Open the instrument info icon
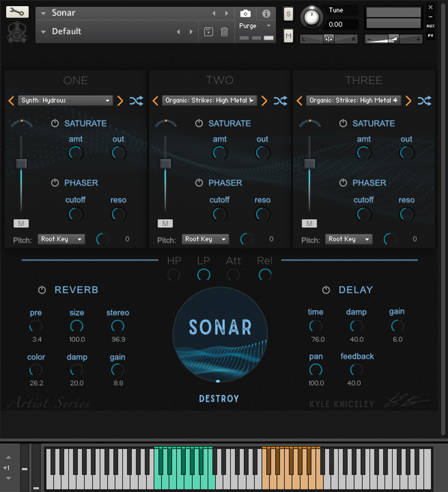 click(266, 13)
